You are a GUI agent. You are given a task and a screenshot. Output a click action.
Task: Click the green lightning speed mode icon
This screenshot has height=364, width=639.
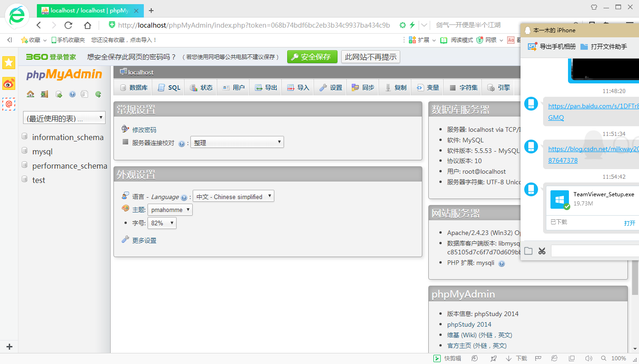click(x=412, y=25)
